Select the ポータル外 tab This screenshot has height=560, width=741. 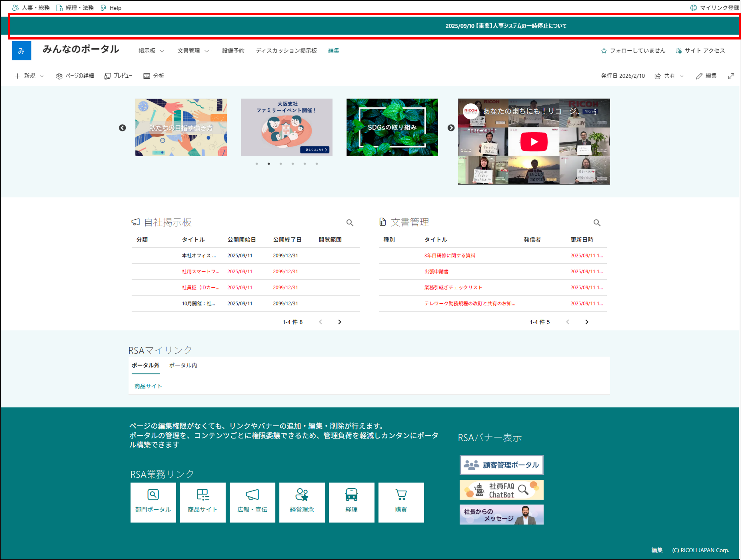(145, 365)
